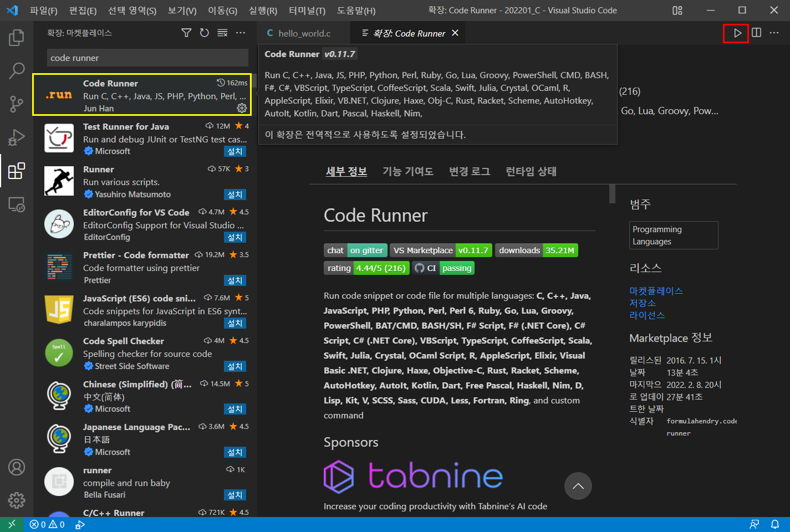
Task: Close the Code Runner extension tab
Action: [455, 33]
